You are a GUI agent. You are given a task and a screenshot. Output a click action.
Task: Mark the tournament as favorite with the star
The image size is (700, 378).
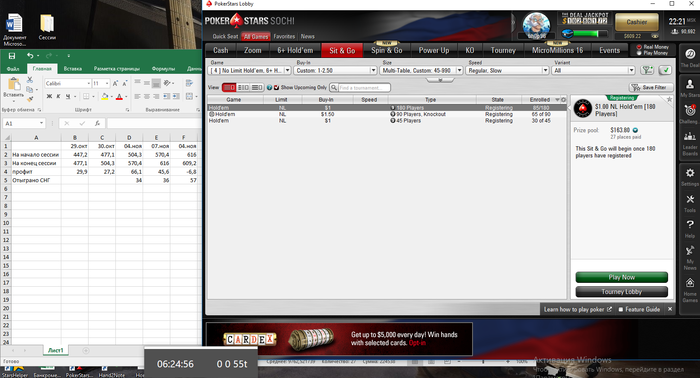[669, 100]
